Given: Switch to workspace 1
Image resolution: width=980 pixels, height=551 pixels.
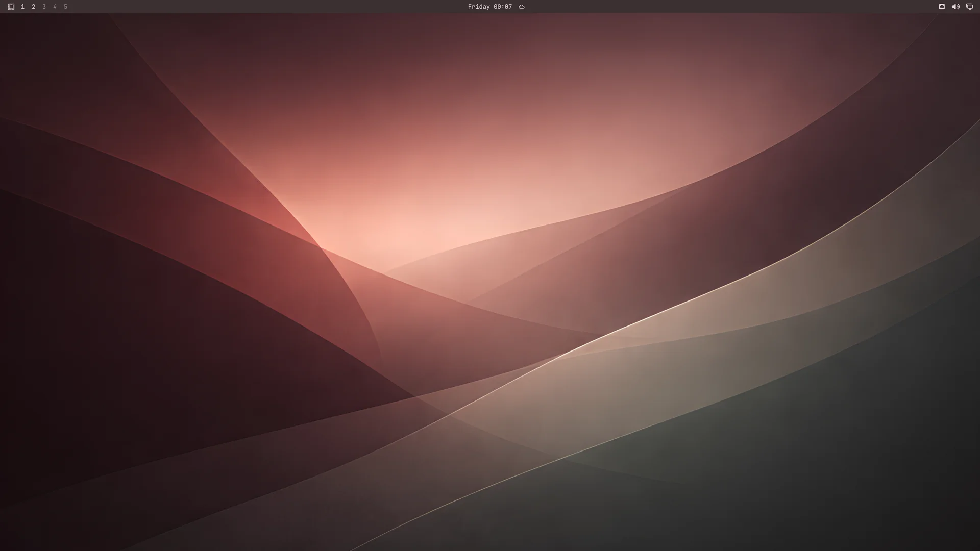Looking at the screenshot, I should pos(22,7).
